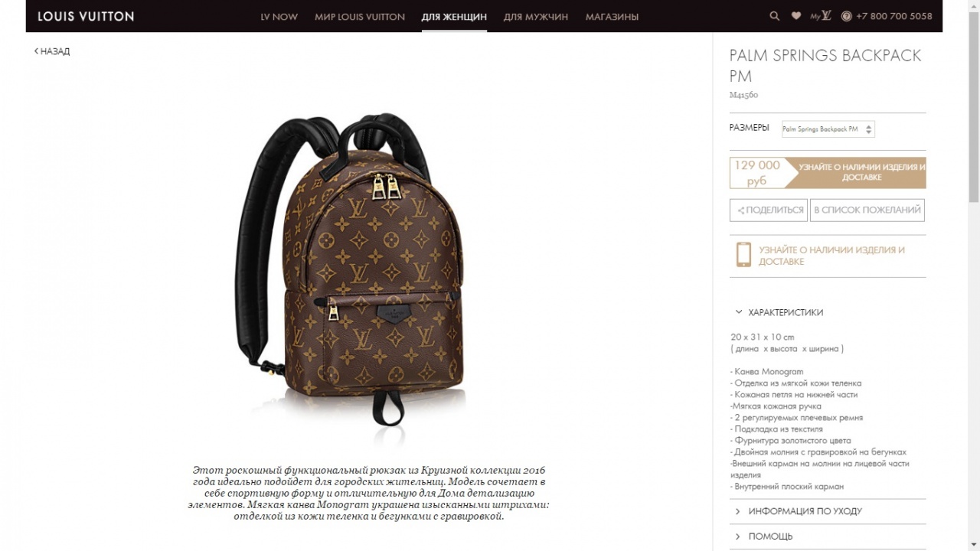Expand ИНФОРМАЦИЯ ПО УХОДУ section
Image resolution: width=980 pixels, height=551 pixels.
coord(828,511)
